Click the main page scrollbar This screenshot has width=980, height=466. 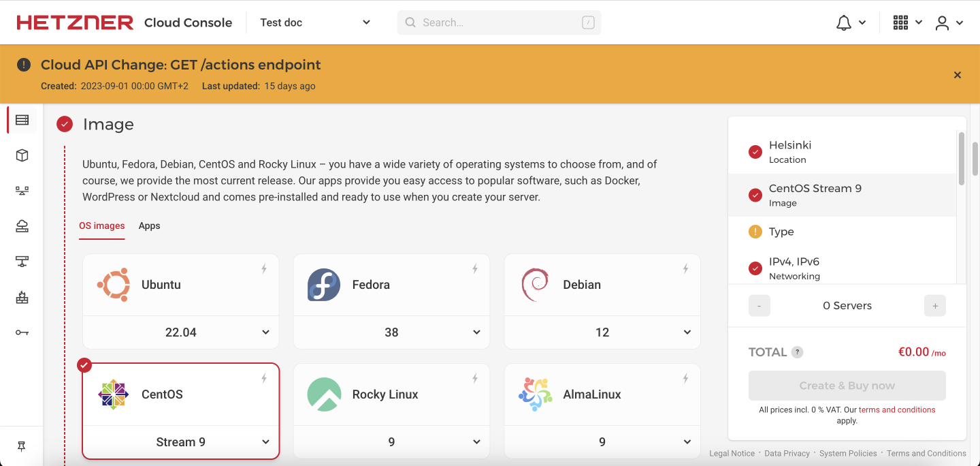click(975, 158)
